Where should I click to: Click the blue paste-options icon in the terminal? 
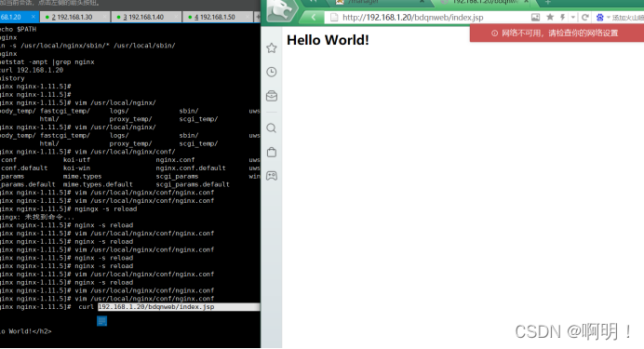pos(101,321)
